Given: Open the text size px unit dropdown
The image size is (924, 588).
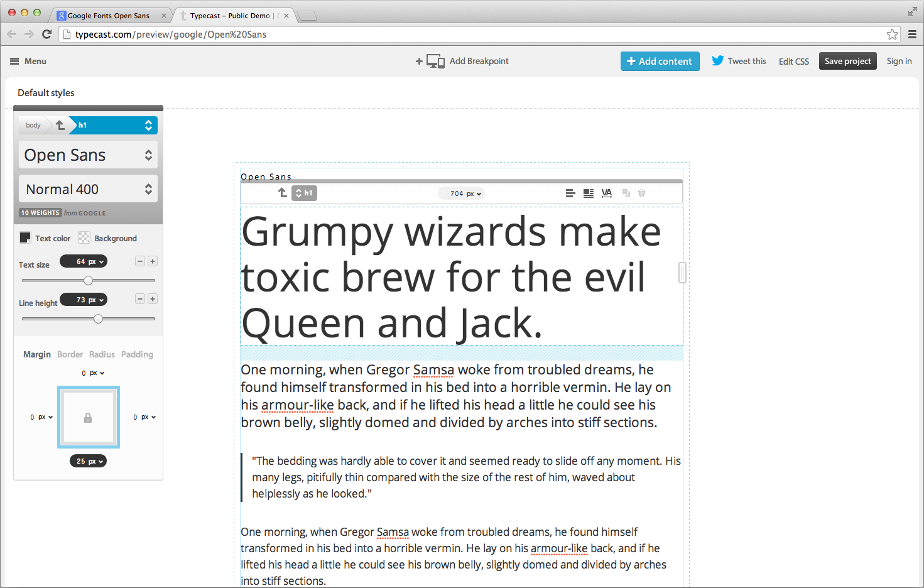Looking at the screenshot, I should [84, 261].
